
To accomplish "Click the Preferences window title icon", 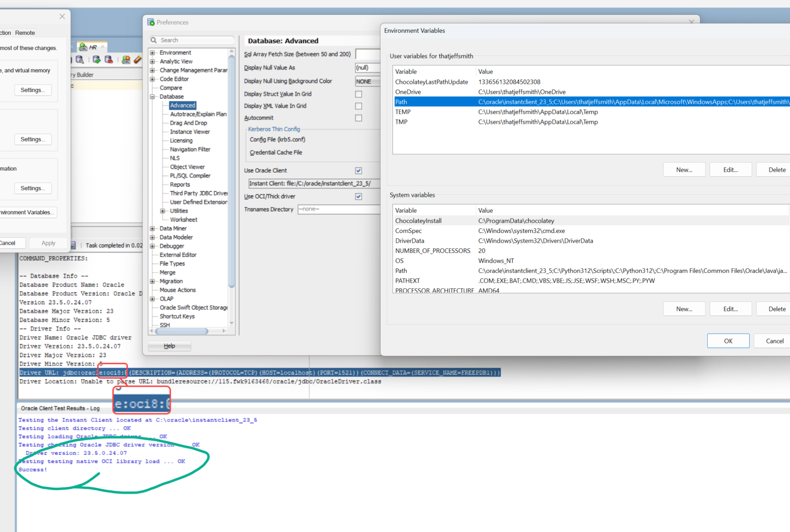I will pyautogui.click(x=151, y=22).
